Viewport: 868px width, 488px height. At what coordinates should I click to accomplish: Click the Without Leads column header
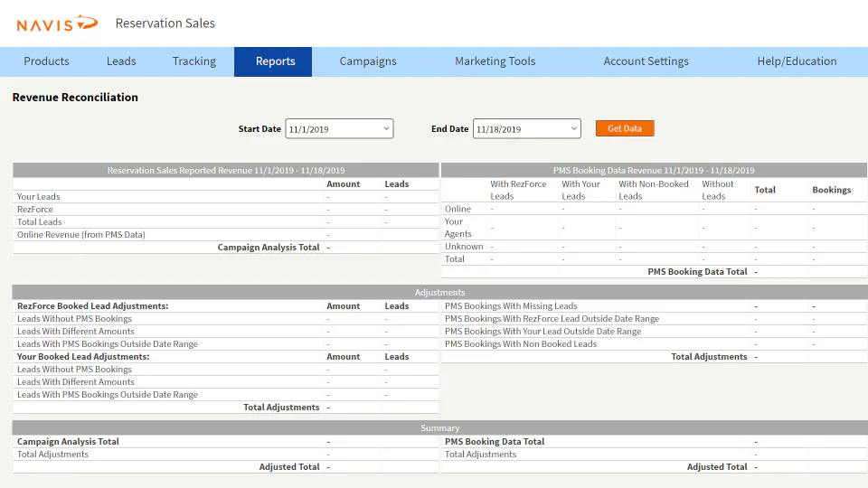click(x=717, y=190)
